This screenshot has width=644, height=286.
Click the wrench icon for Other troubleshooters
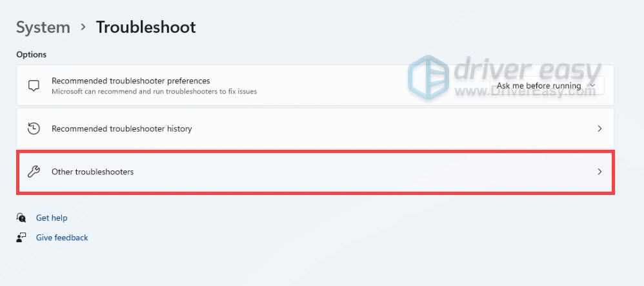coord(34,171)
